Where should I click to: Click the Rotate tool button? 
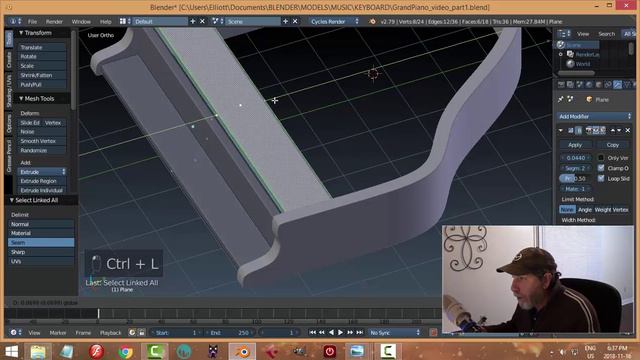[42, 57]
